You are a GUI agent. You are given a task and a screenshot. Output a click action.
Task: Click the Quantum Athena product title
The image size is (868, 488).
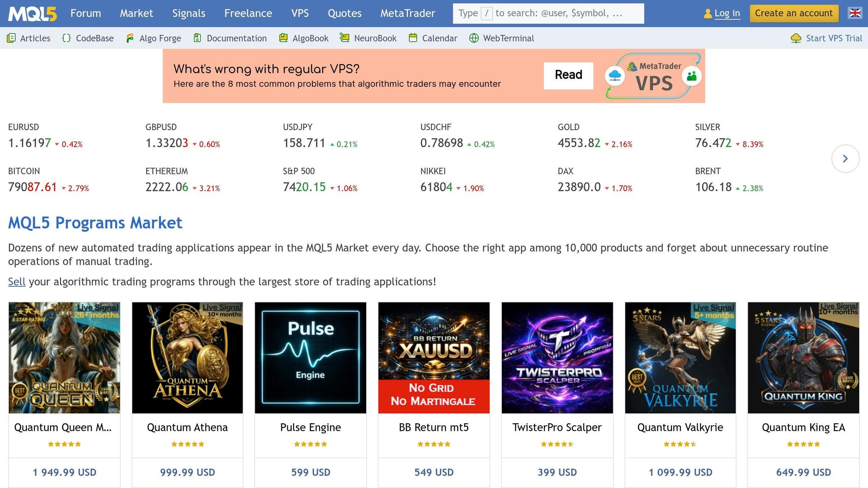coord(187,427)
